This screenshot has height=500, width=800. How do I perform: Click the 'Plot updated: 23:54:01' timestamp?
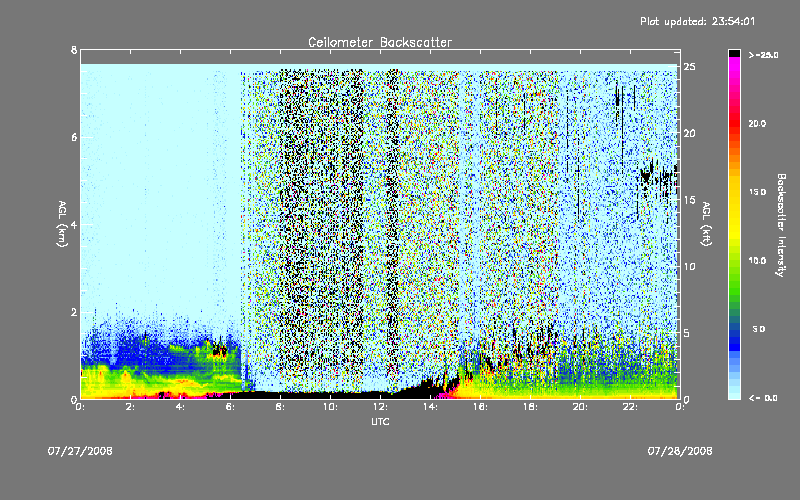[x=697, y=21]
